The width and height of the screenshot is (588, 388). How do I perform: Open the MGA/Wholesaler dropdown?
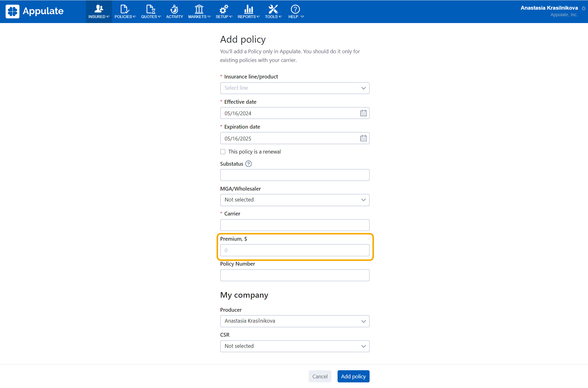click(295, 200)
